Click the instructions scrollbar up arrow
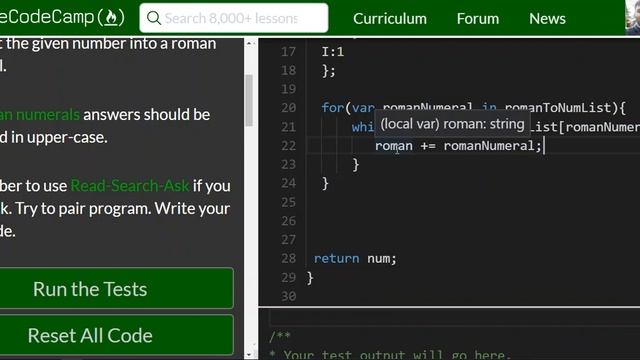 [249, 43]
